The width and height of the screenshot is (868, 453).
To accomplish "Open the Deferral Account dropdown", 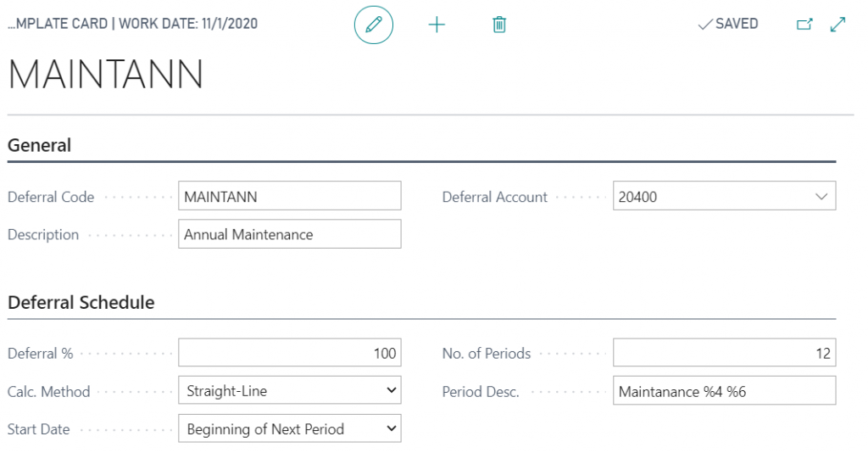I will (x=820, y=197).
